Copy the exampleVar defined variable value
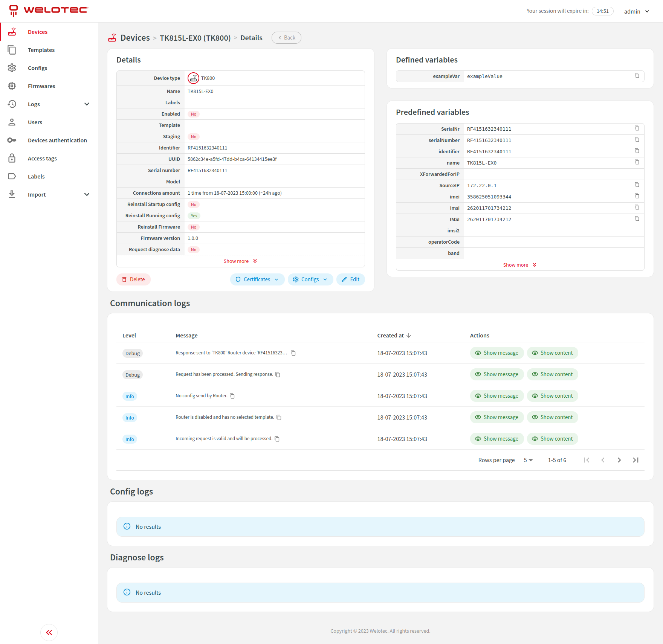663x644 pixels. point(637,76)
